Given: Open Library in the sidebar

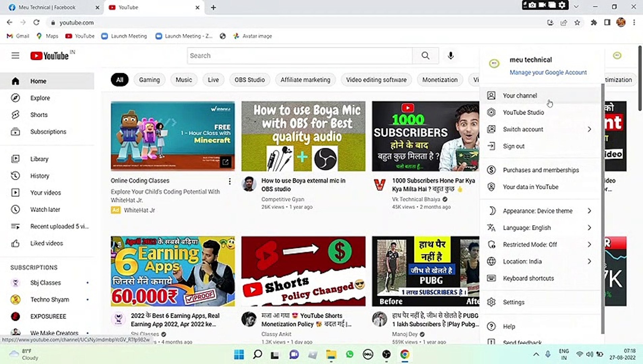Looking at the screenshot, I should coord(39,159).
